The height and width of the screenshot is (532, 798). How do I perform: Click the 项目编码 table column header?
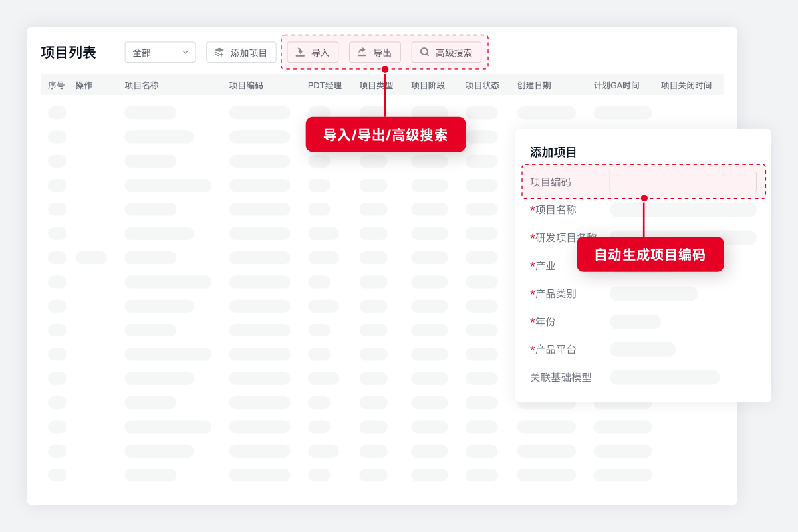246,85
